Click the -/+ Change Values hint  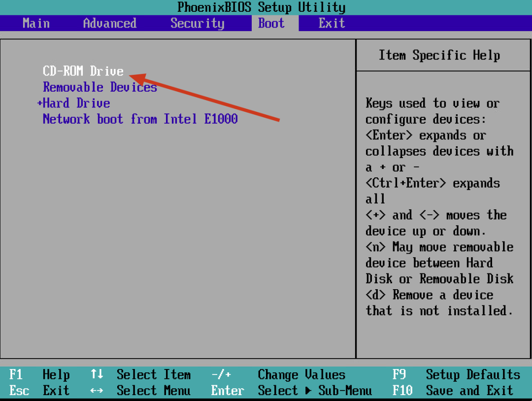[278, 374]
